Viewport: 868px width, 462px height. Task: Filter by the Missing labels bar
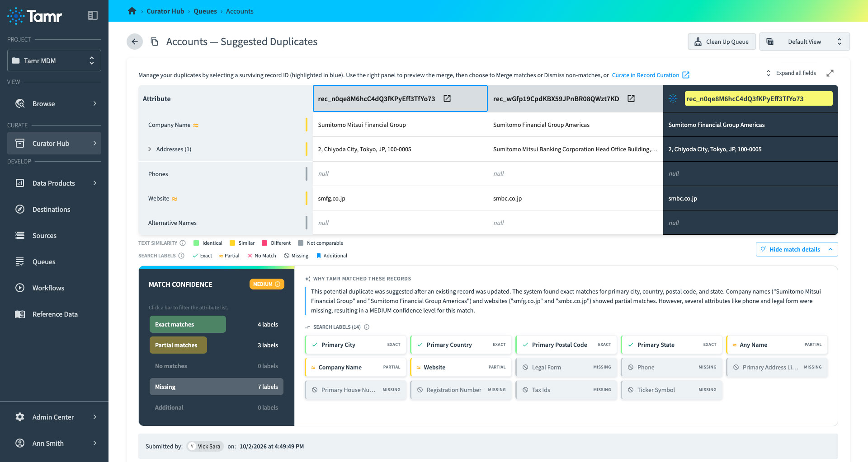click(216, 387)
